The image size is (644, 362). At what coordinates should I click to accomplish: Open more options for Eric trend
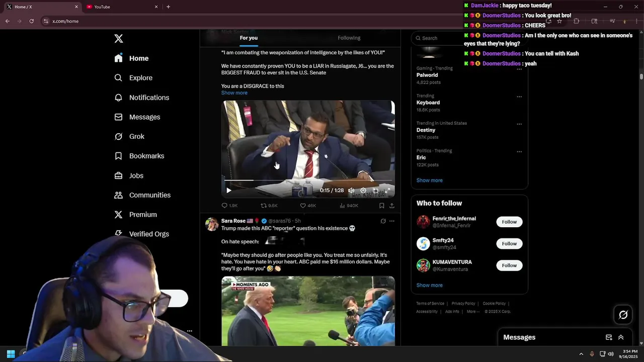coord(519,151)
